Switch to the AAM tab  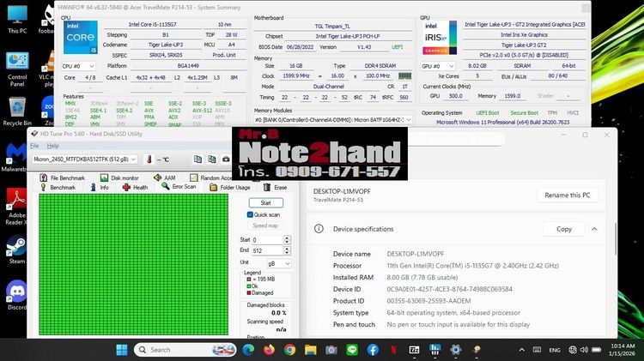point(164,177)
